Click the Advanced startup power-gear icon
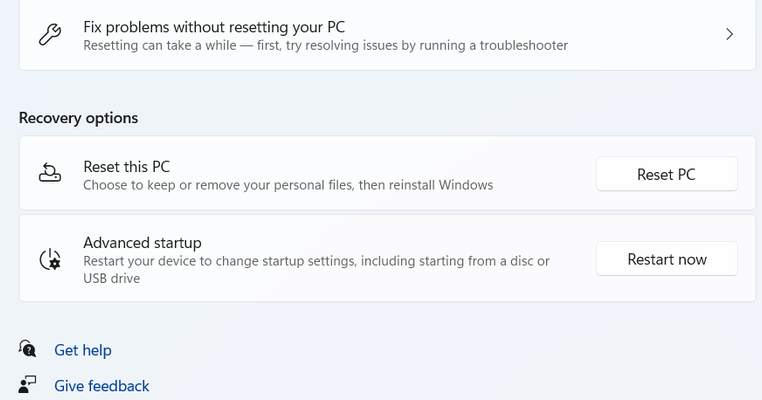 (x=50, y=259)
